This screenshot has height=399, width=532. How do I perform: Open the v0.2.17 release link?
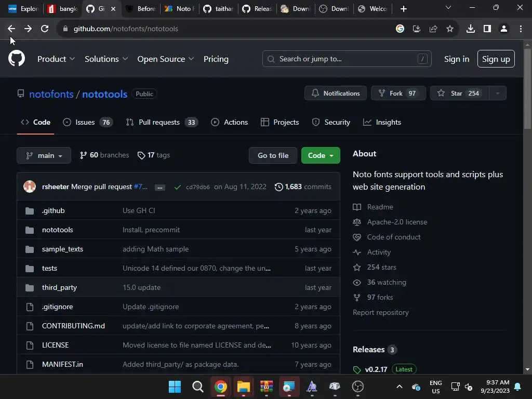pos(376,369)
